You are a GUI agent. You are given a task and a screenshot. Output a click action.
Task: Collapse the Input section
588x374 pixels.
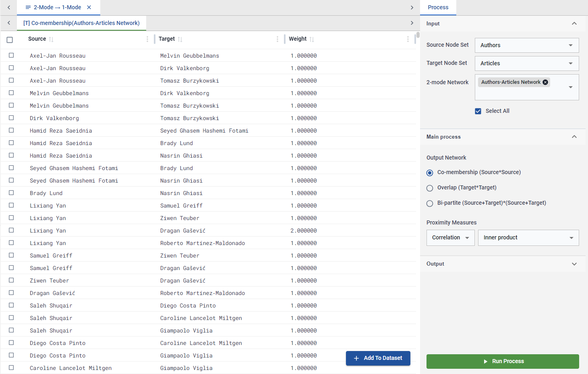(x=574, y=23)
